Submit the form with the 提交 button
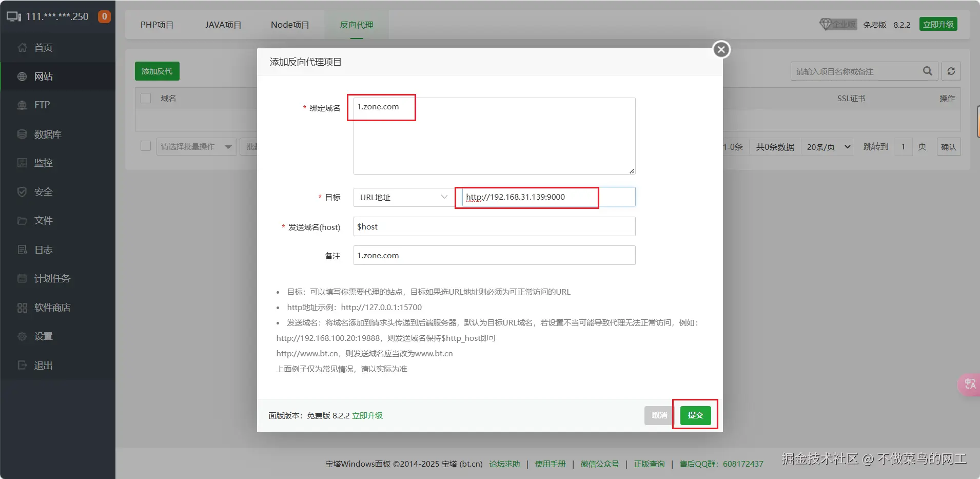 (695, 415)
